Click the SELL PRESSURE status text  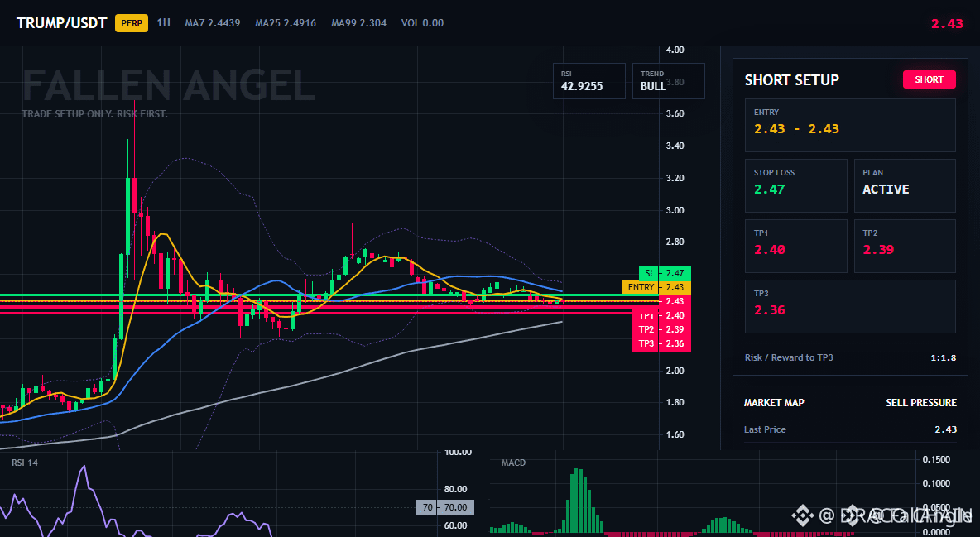point(920,403)
